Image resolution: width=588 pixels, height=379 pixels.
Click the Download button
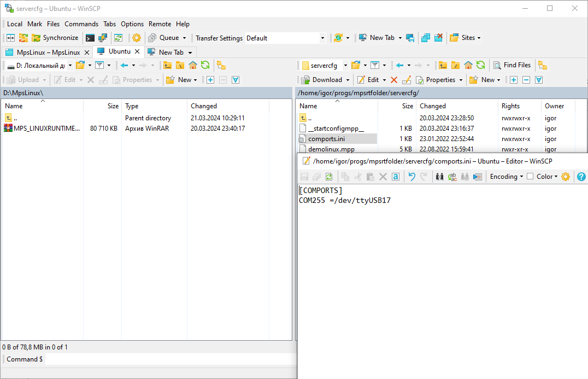[322, 80]
